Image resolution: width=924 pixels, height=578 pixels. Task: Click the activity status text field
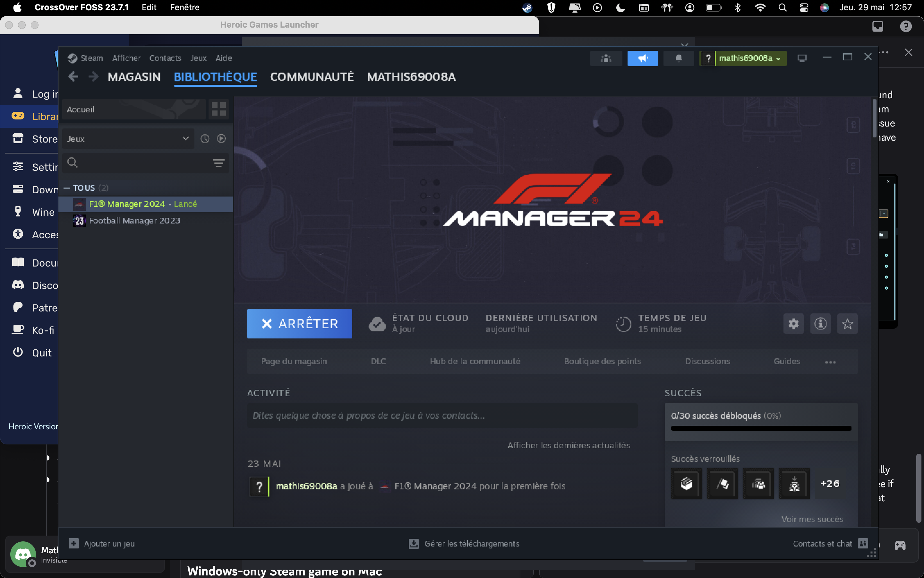442,416
